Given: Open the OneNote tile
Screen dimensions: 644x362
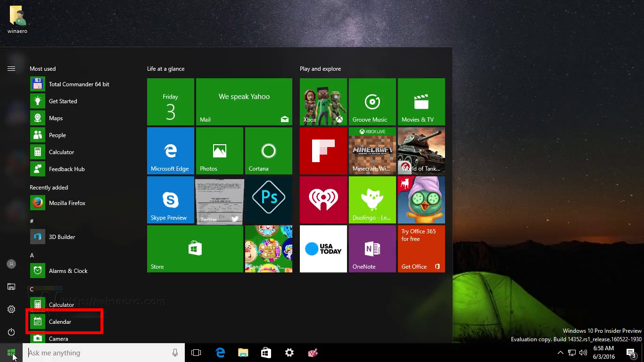Looking at the screenshot, I should click(x=372, y=248).
